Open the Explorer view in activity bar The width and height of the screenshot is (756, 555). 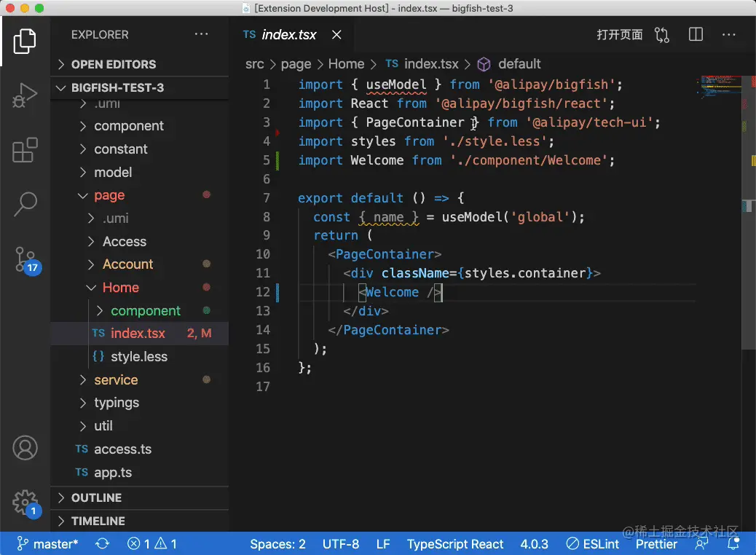tap(25, 41)
